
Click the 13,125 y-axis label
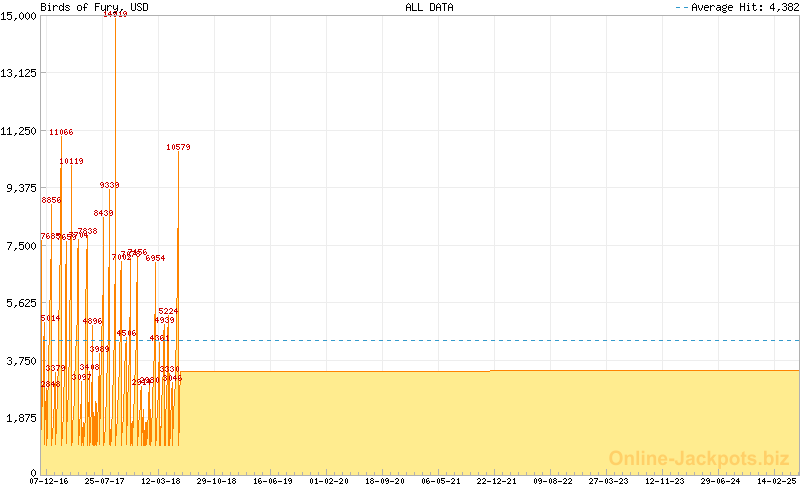20,73
